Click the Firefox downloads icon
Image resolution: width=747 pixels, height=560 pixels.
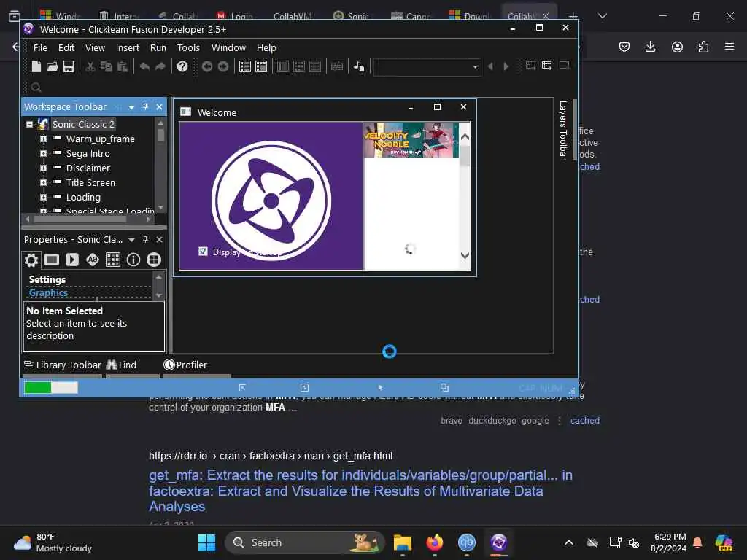pyautogui.click(x=650, y=47)
